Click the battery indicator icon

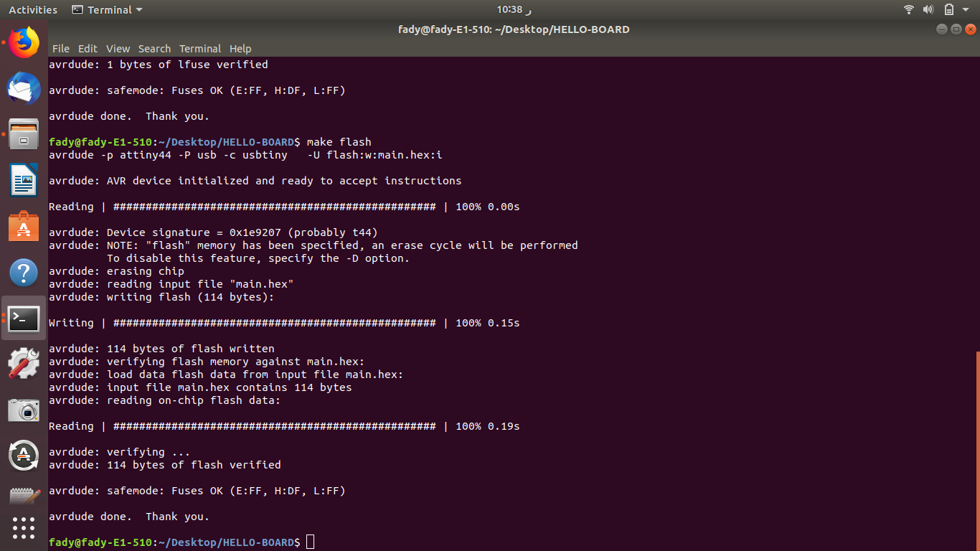coord(949,9)
